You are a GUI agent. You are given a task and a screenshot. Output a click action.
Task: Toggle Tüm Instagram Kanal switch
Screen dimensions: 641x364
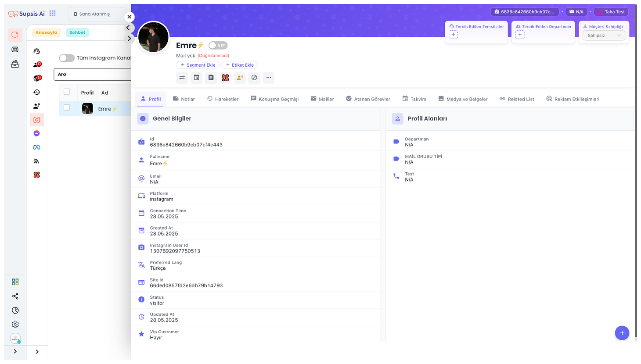pos(67,58)
